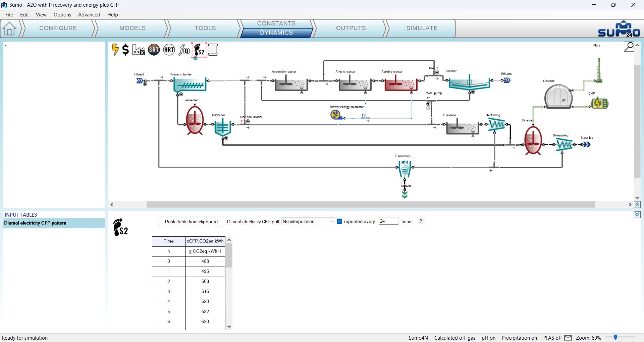
Task: Click the data table vertical scrollbar
Action: 229,255
